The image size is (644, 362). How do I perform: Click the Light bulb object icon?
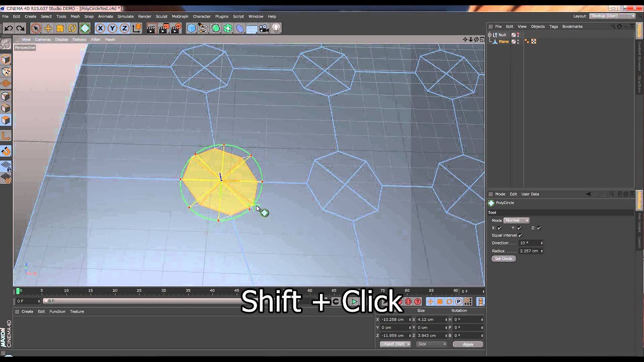pyautogui.click(x=276, y=29)
